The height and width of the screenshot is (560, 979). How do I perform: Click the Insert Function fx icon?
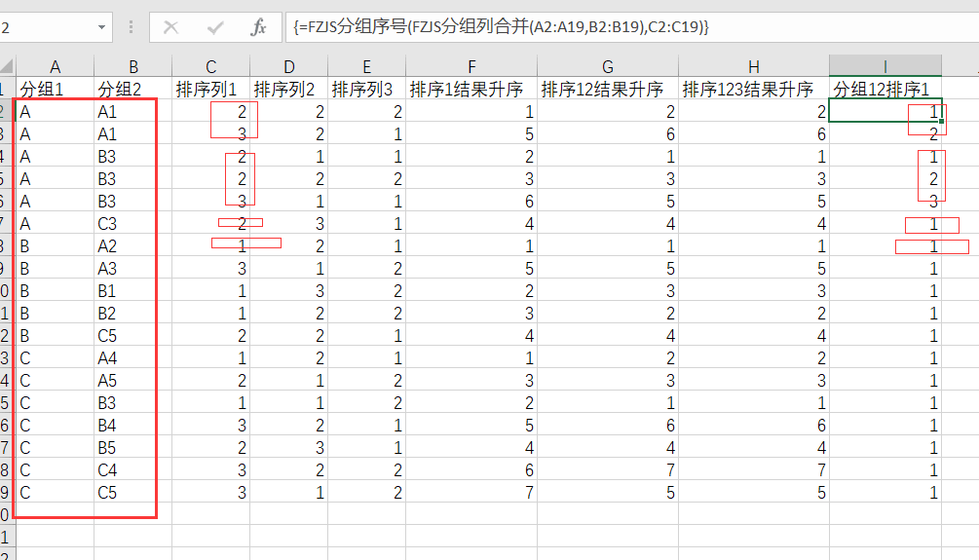pos(258,27)
